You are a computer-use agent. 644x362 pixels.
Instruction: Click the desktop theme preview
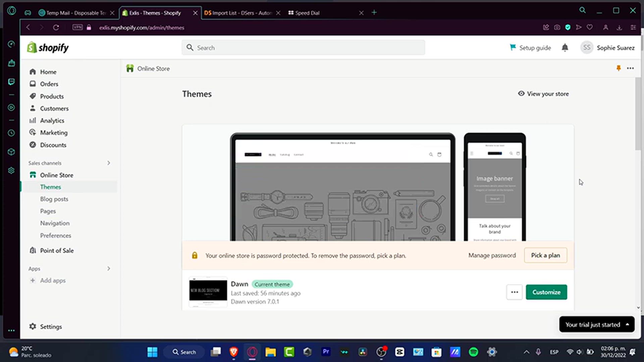click(342, 187)
